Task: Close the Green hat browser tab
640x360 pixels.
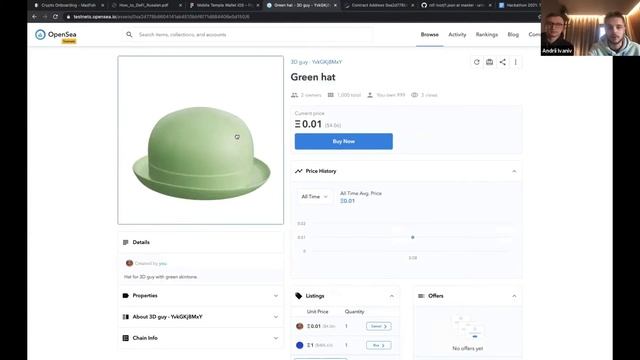Action: [x=335, y=5]
